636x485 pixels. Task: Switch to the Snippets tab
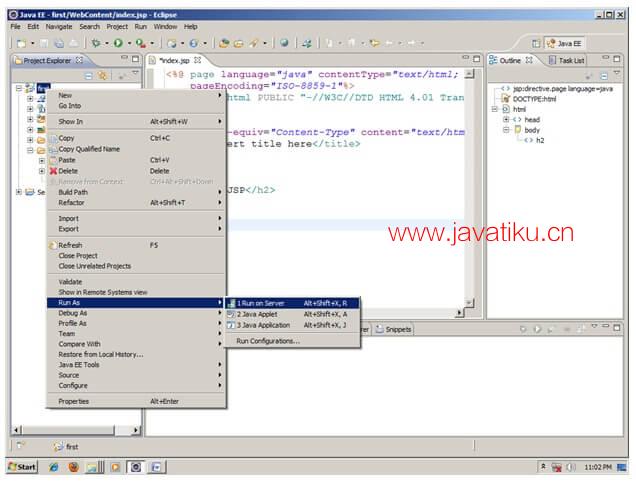click(x=393, y=330)
